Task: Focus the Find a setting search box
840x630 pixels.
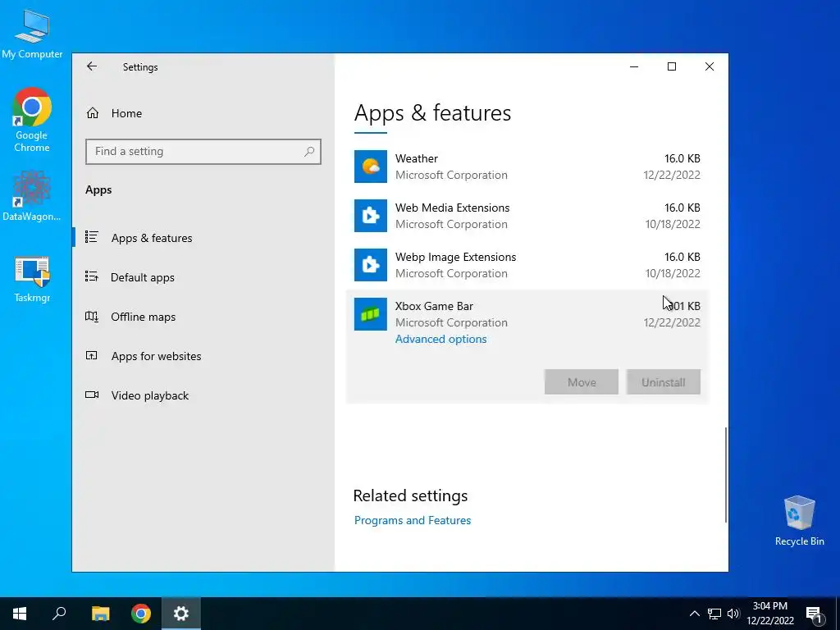Action: (x=203, y=152)
